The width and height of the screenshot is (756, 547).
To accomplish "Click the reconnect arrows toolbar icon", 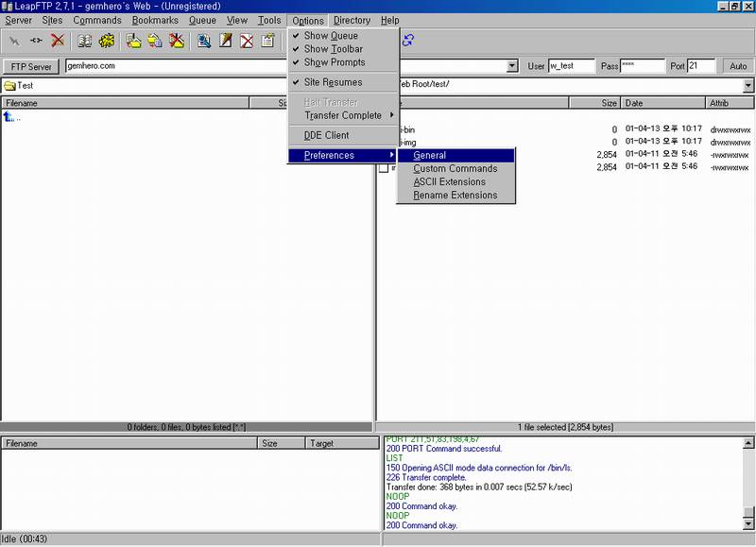I will coord(36,41).
